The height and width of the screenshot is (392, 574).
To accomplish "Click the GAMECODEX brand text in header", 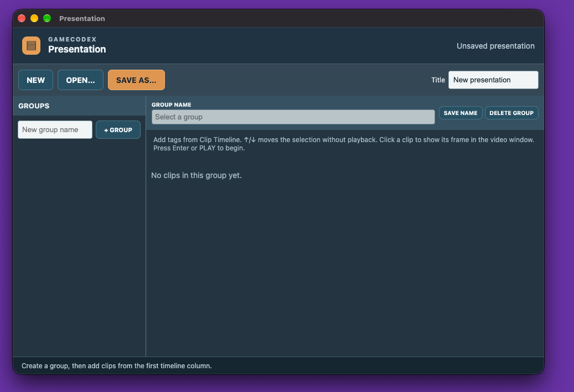I will (x=72, y=39).
